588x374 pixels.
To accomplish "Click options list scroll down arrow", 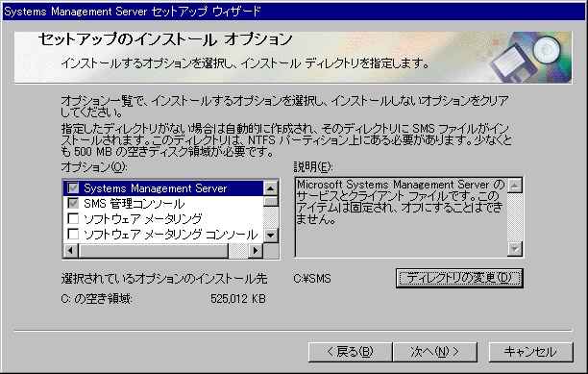I will 271,236.
